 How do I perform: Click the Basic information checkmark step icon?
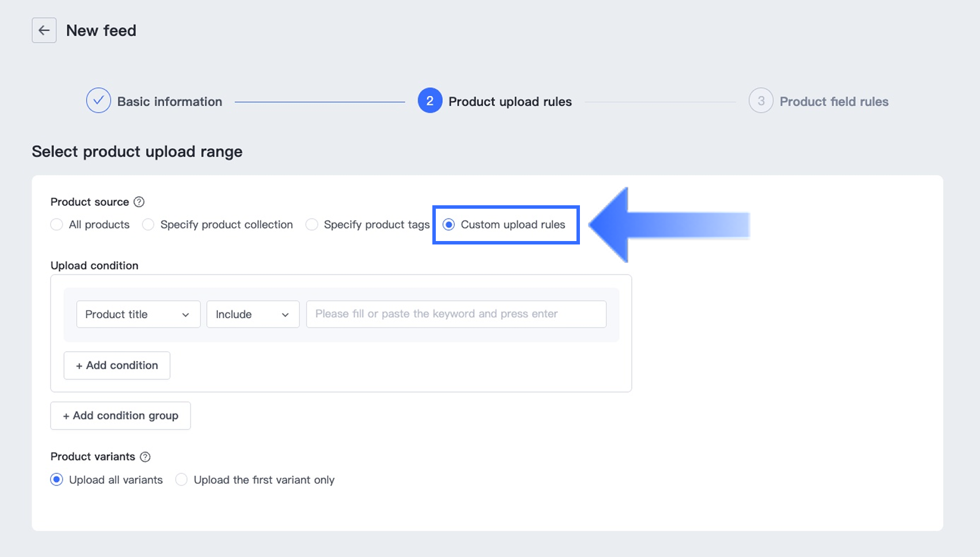tap(99, 101)
